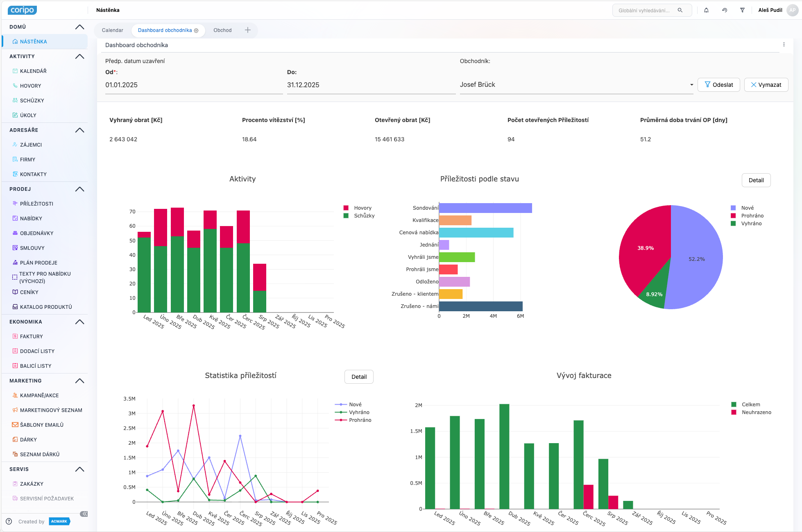This screenshot has height=532, width=802.
Task: Switch to the Calendar tab
Action: pyautogui.click(x=112, y=30)
